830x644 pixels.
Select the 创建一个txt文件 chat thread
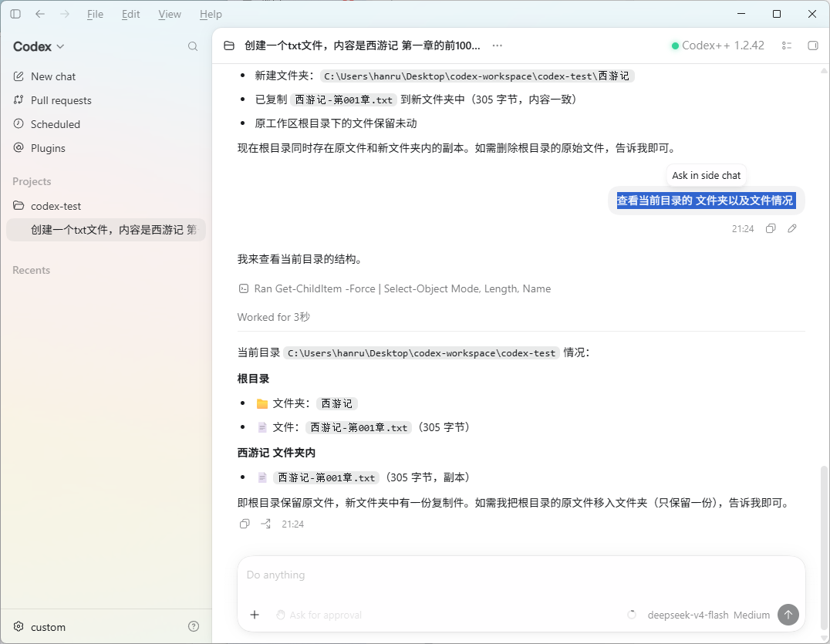coord(106,230)
